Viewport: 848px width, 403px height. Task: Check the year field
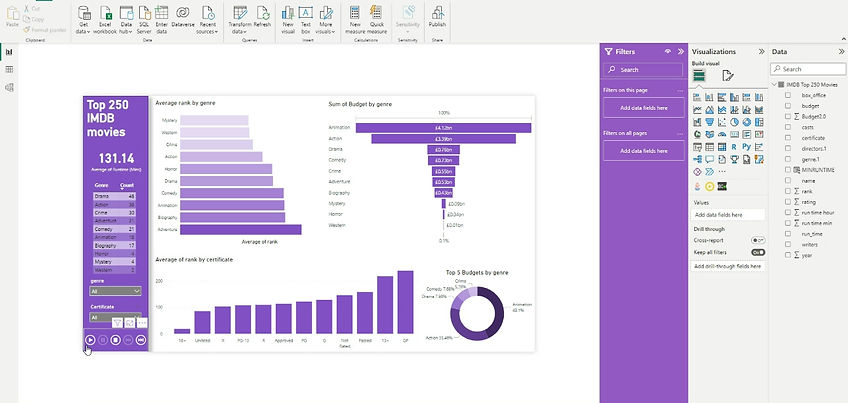click(x=788, y=255)
